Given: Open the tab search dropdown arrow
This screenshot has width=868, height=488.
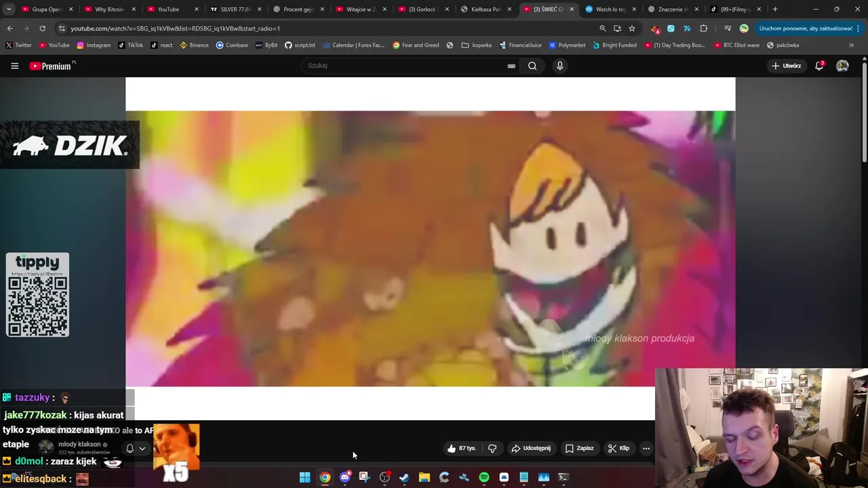Looking at the screenshot, I should [9, 9].
